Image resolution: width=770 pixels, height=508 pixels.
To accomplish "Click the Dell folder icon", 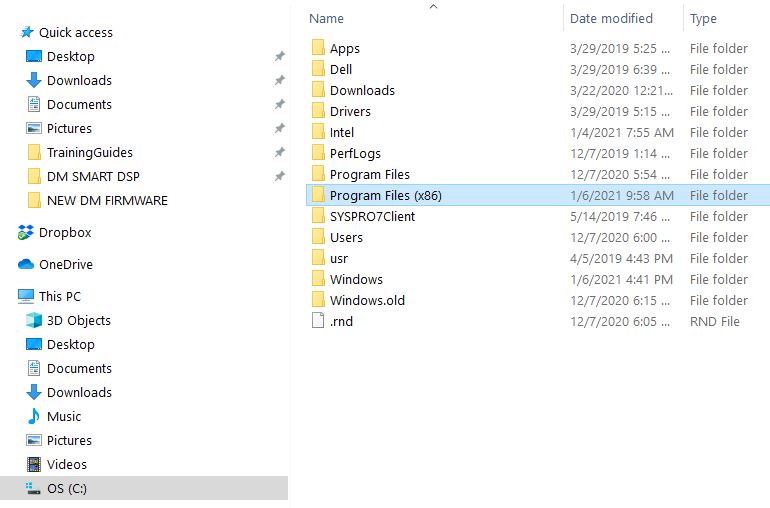I will [318, 69].
